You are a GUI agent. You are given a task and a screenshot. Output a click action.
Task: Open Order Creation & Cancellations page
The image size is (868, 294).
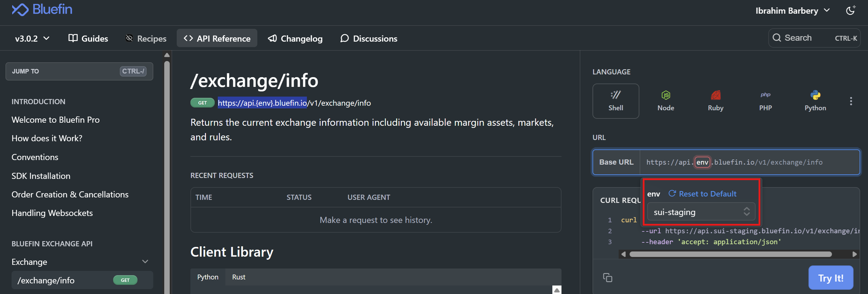[x=70, y=194]
